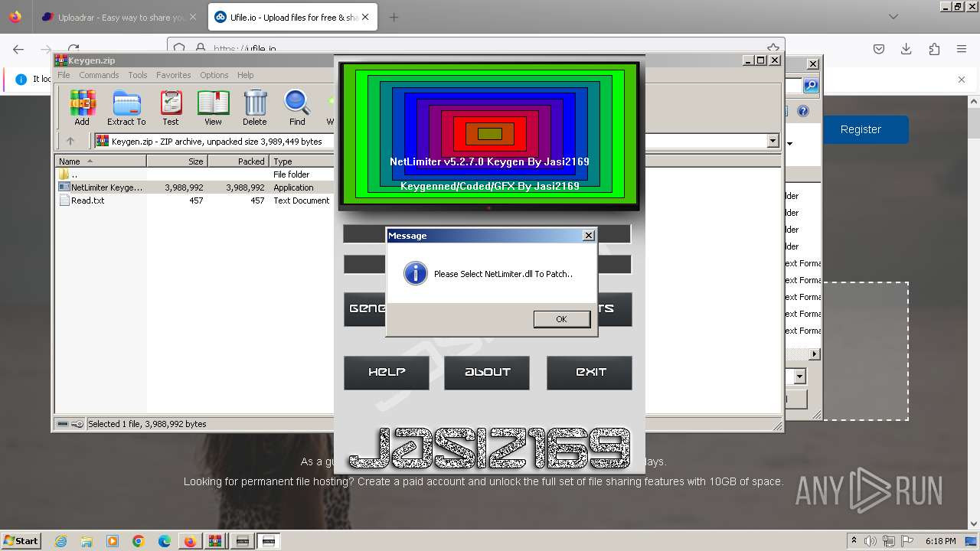Sort by the Type column header

tap(302, 161)
